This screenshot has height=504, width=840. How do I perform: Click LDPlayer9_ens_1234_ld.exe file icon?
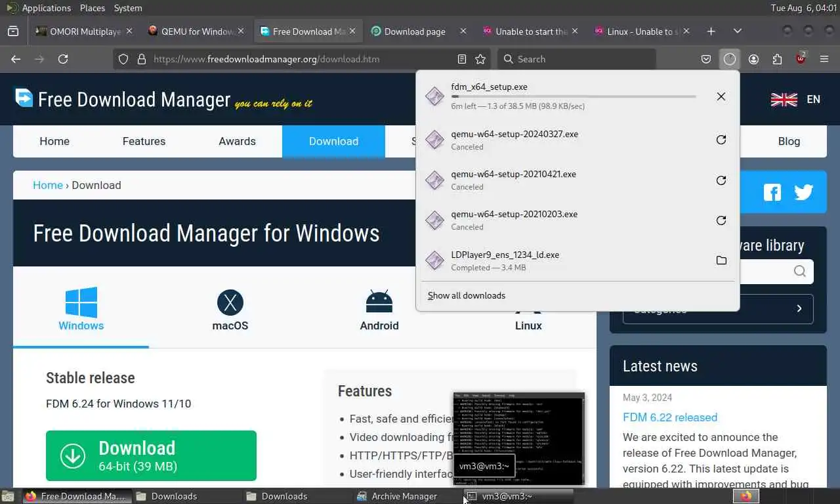point(434,261)
